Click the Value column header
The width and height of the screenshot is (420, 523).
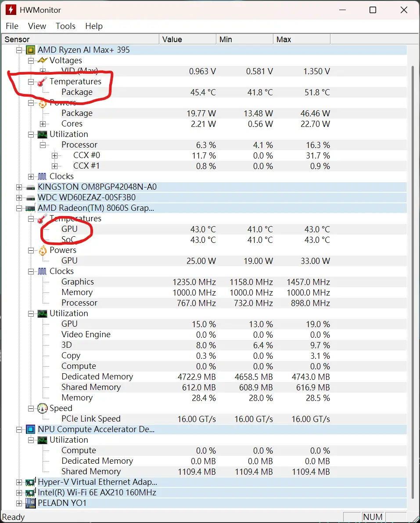(x=188, y=40)
